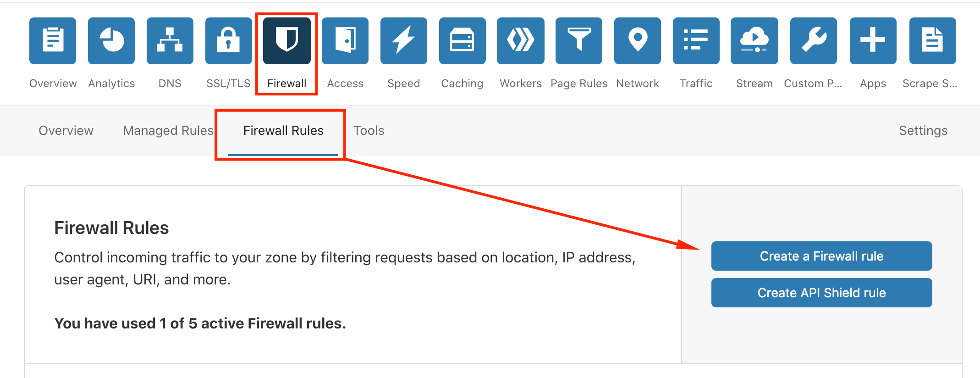
Task: Open the Caching drive icon
Action: click(x=462, y=41)
